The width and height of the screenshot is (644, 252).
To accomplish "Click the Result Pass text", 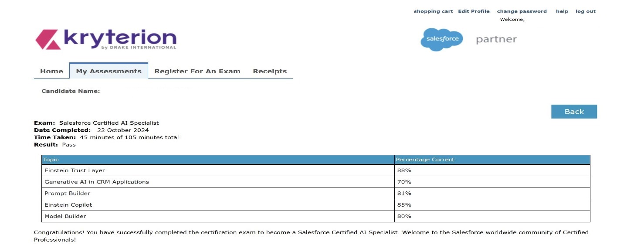I will [55, 145].
